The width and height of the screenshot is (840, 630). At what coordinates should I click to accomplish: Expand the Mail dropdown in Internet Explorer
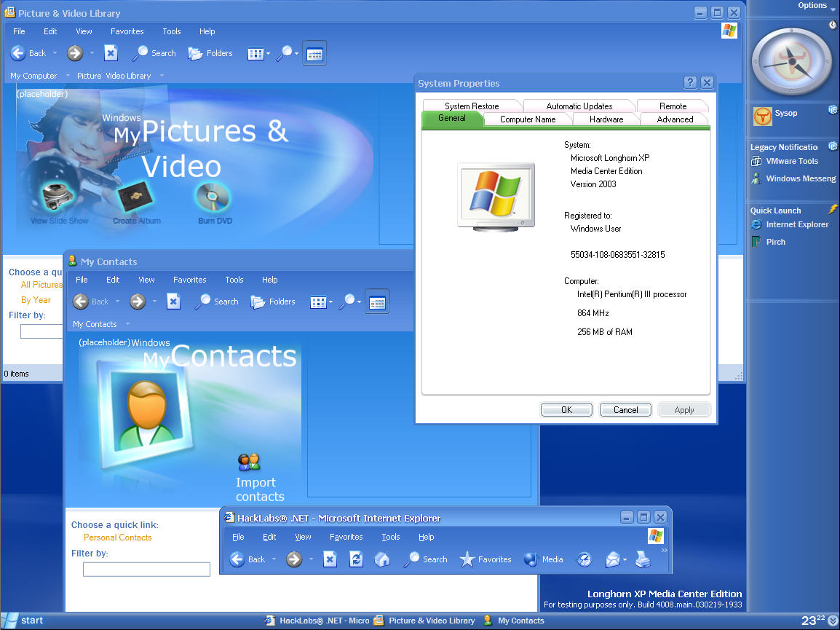click(625, 560)
